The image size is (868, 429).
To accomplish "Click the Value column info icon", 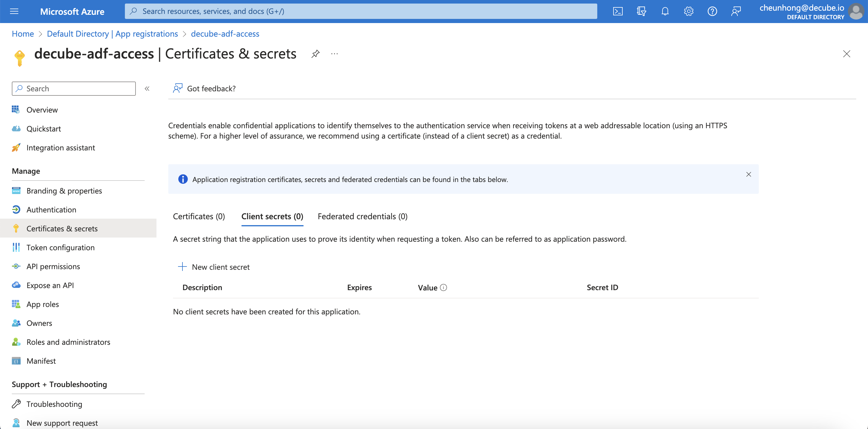I will 443,287.
